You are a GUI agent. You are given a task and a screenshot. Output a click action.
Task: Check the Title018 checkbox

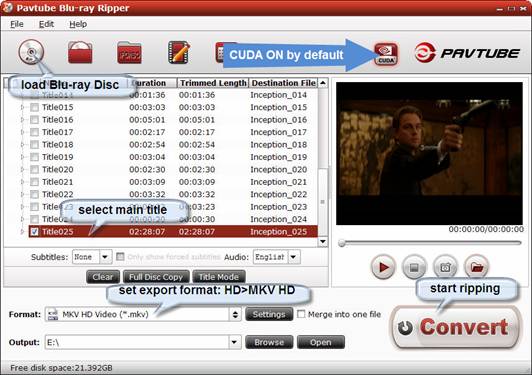pyautogui.click(x=34, y=145)
